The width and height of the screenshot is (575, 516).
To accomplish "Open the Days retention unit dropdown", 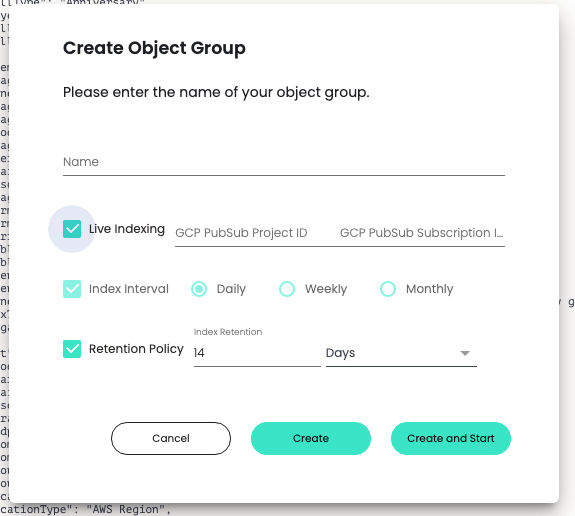I will [401, 353].
